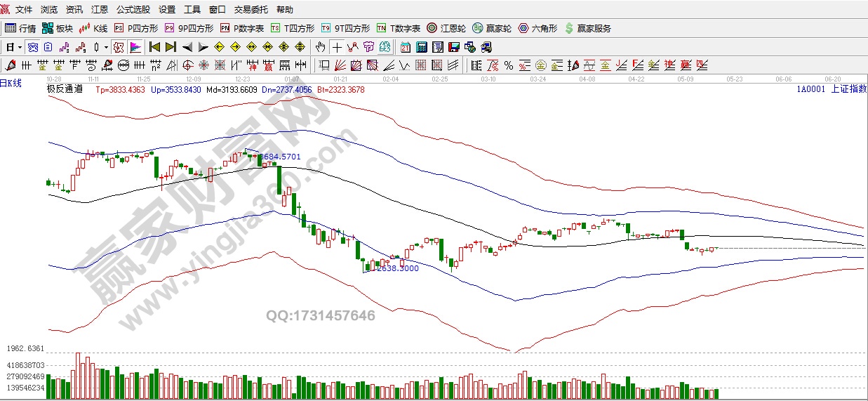Open the 六角形 hexagon chart
The width and height of the screenshot is (868, 401).
coord(538,28)
